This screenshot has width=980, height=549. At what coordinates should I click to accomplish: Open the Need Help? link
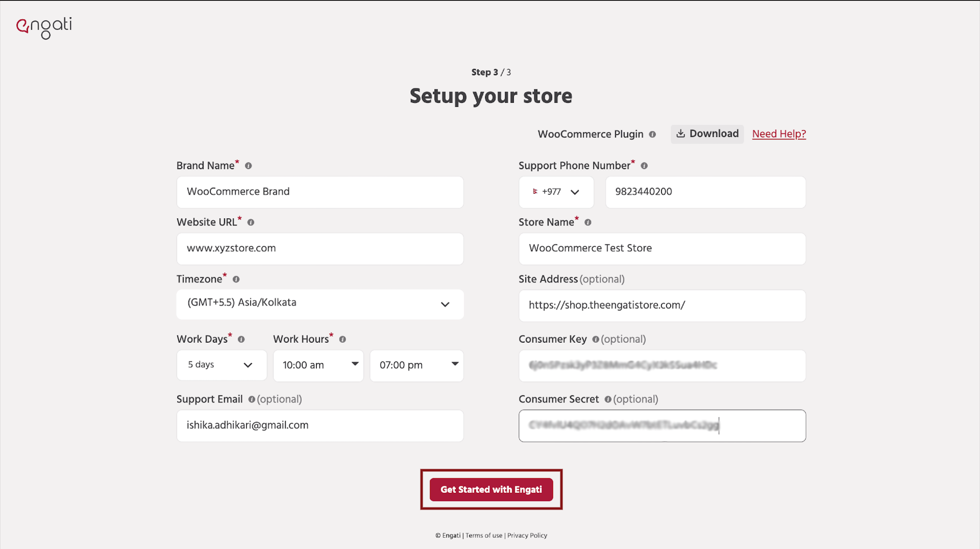click(779, 134)
